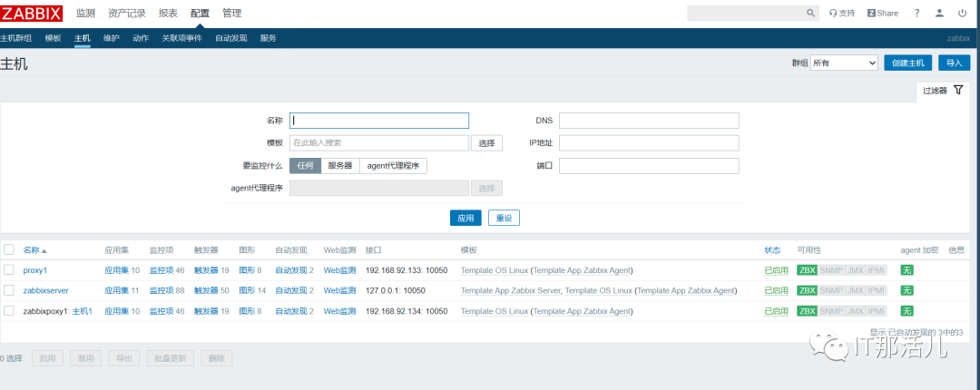Image resolution: width=980 pixels, height=390 pixels.
Task: Open the Share link
Action: pyautogui.click(x=883, y=13)
